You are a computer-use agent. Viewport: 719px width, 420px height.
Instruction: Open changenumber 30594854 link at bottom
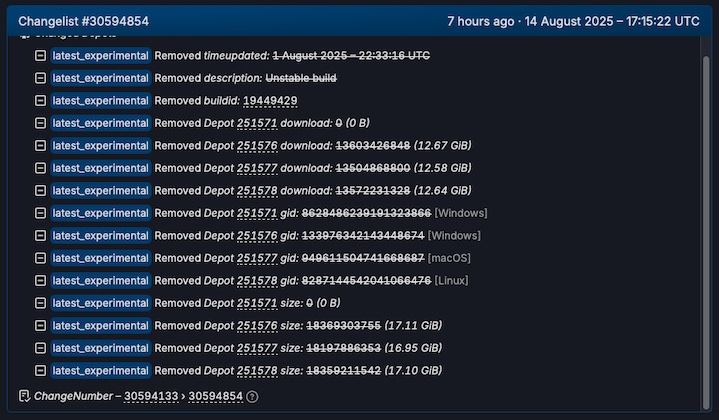[216, 396]
